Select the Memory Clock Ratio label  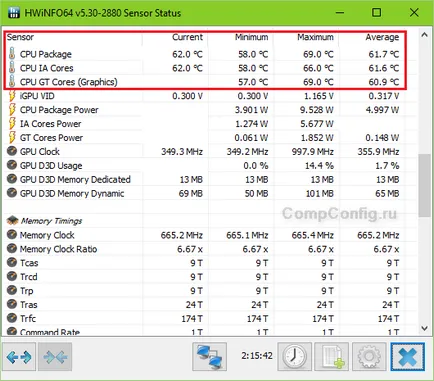coord(58,249)
